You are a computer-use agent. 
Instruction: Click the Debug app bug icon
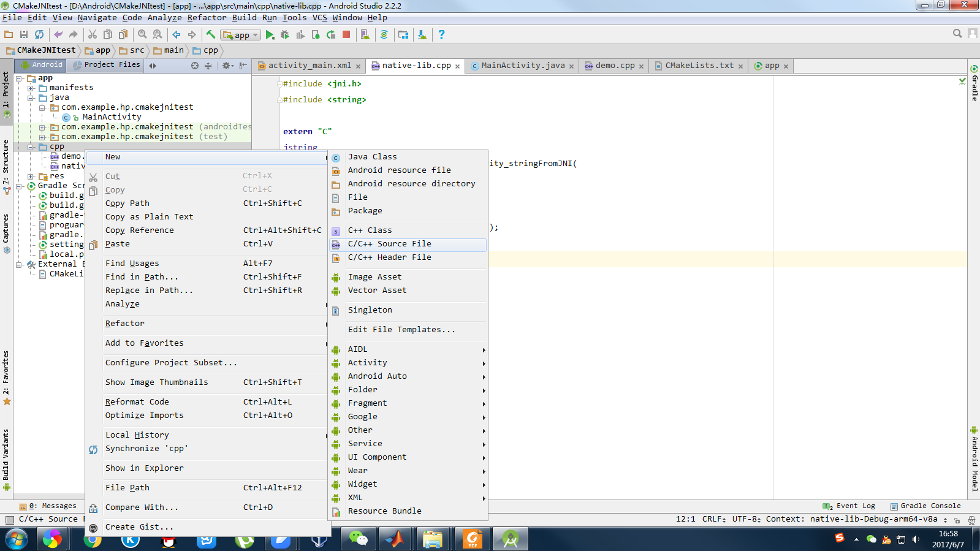pos(285,35)
